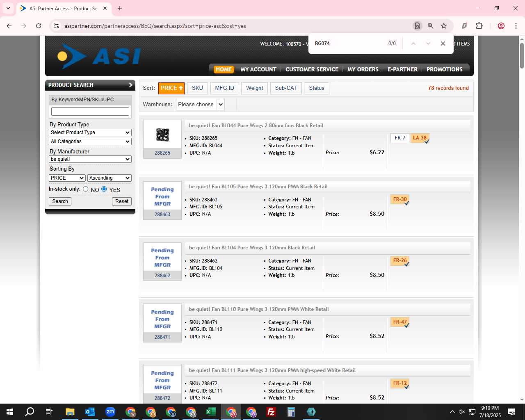Sort results by Status
525x420 pixels.
317,88
